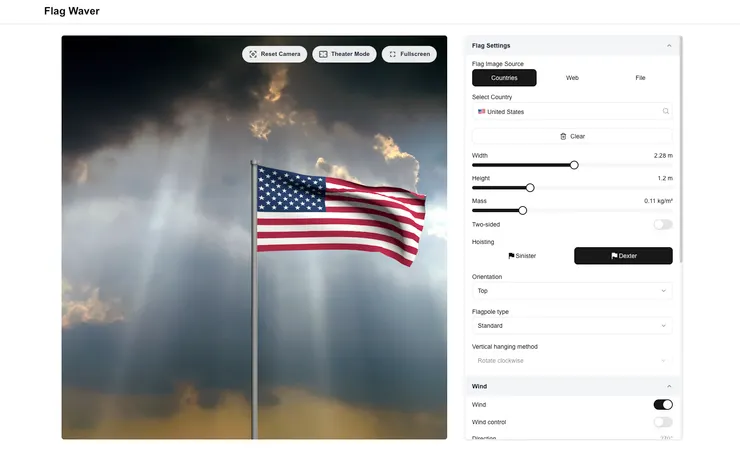Collapse the Wind section chevron
This screenshot has width=740, height=454.
click(669, 387)
